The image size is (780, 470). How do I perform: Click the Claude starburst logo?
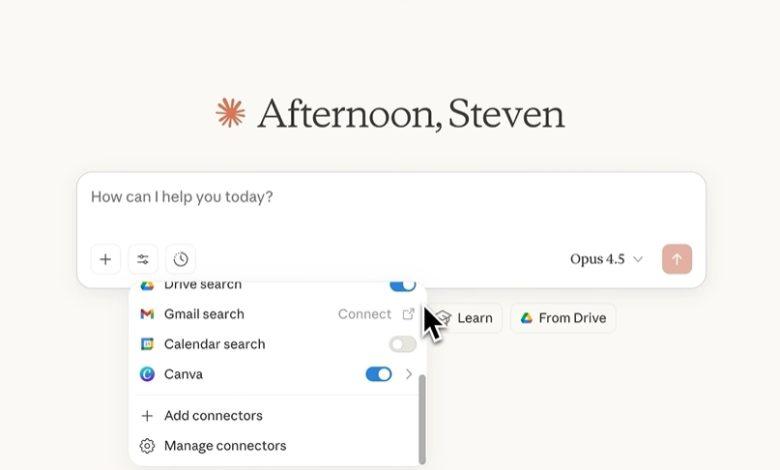coord(230,113)
